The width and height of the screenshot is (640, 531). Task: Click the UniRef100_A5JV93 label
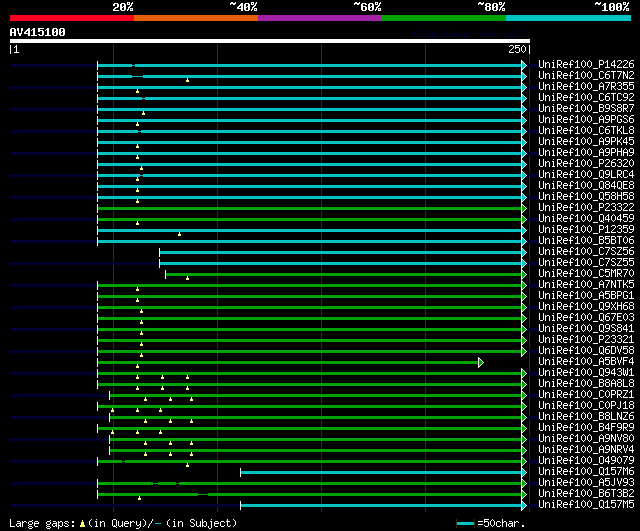click(586, 483)
